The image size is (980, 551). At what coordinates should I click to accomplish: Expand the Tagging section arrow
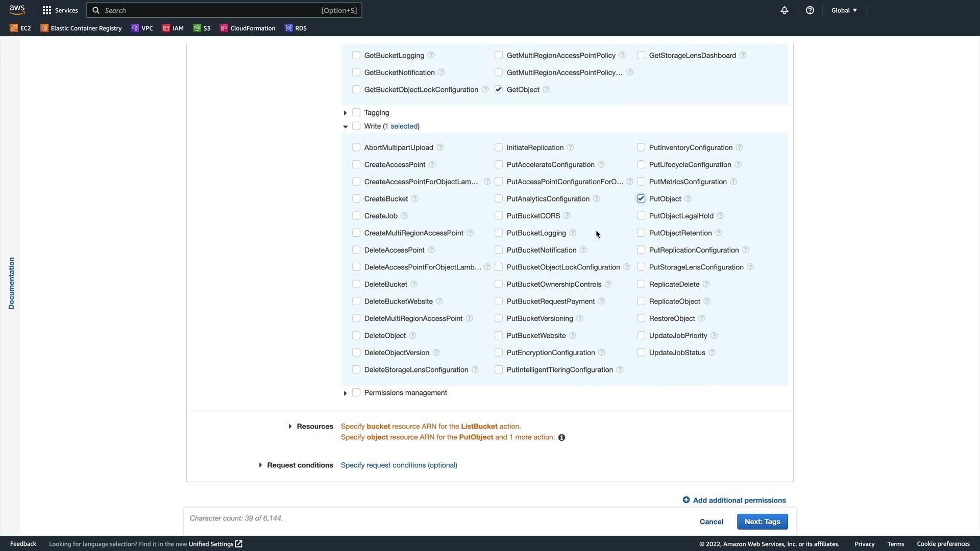click(x=346, y=113)
